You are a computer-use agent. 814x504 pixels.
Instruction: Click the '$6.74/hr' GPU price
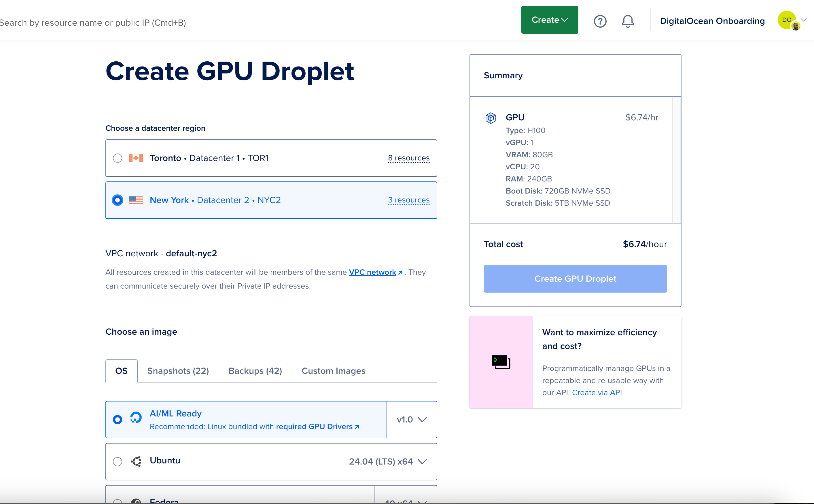click(x=642, y=117)
